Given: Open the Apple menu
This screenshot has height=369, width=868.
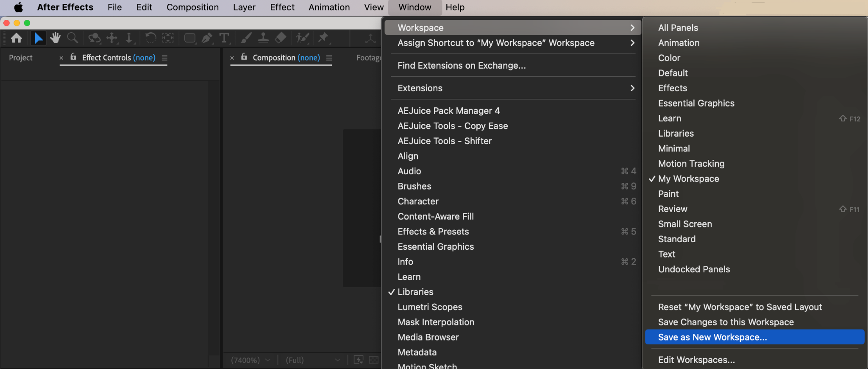Looking at the screenshot, I should 19,7.
